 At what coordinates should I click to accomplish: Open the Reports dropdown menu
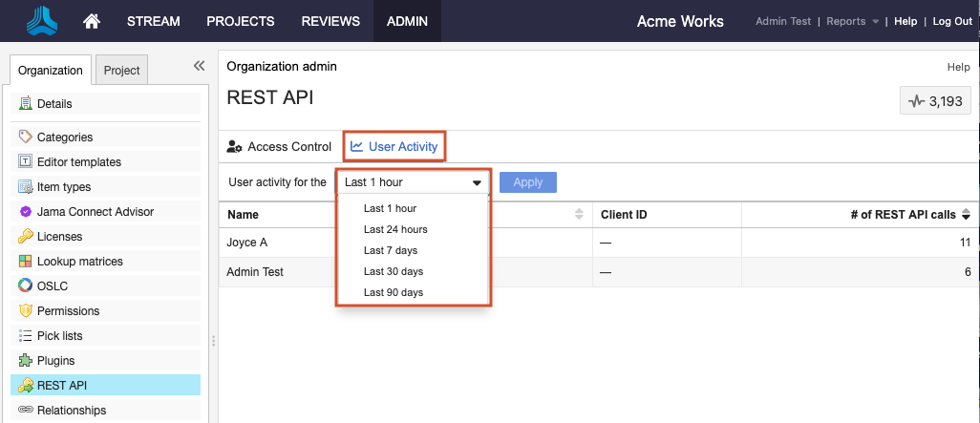[x=851, y=21]
